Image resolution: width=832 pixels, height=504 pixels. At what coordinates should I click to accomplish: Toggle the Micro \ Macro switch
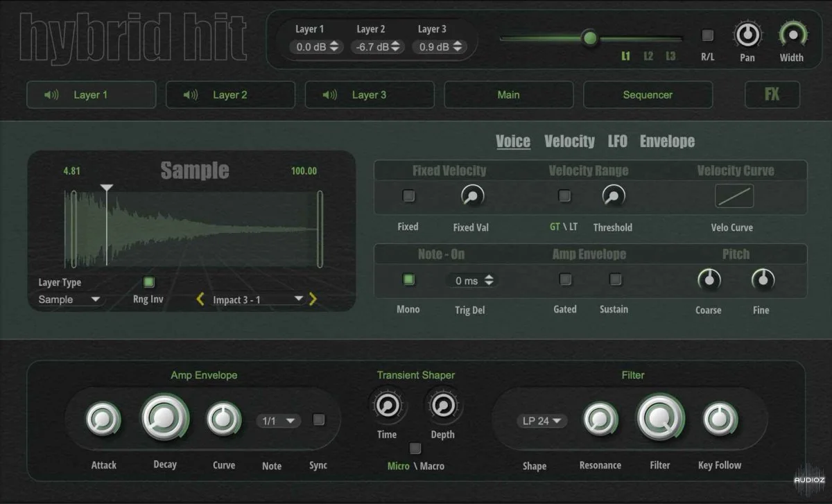(x=415, y=448)
